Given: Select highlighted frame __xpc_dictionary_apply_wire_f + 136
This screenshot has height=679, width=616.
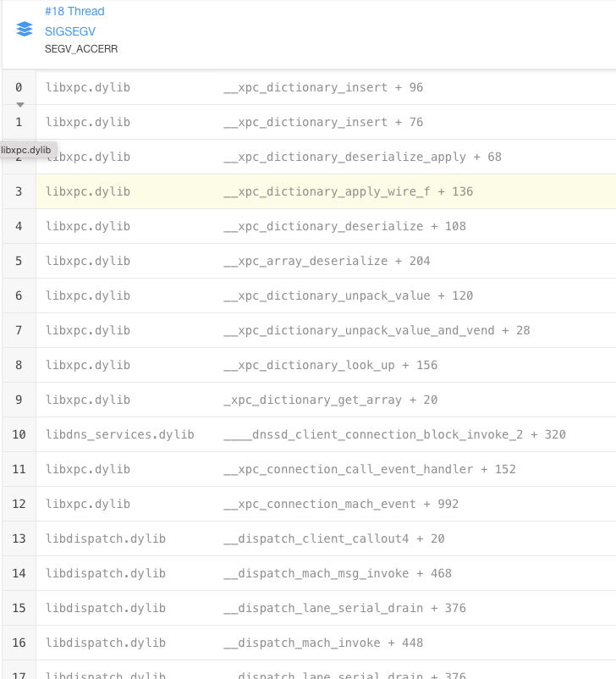Looking at the screenshot, I should click(x=347, y=191).
